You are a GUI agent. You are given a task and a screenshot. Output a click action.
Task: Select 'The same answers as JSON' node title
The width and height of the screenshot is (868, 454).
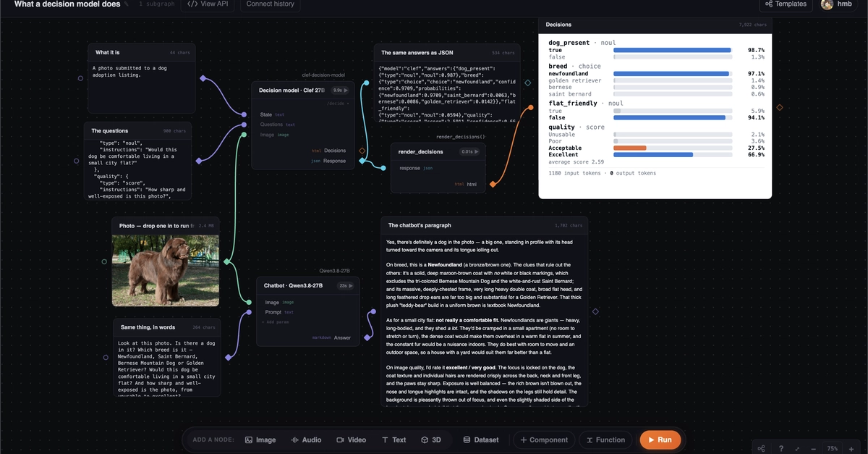(417, 53)
